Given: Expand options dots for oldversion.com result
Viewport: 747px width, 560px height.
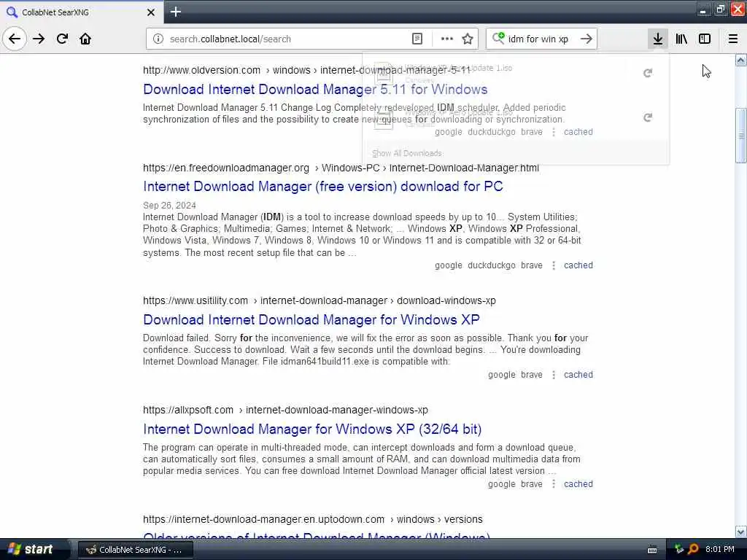Looking at the screenshot, I should click(554, 132).
